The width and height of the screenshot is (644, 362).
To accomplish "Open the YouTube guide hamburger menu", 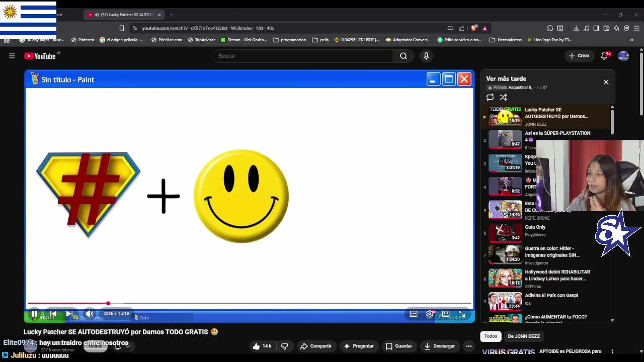I will tap(12, 56).
